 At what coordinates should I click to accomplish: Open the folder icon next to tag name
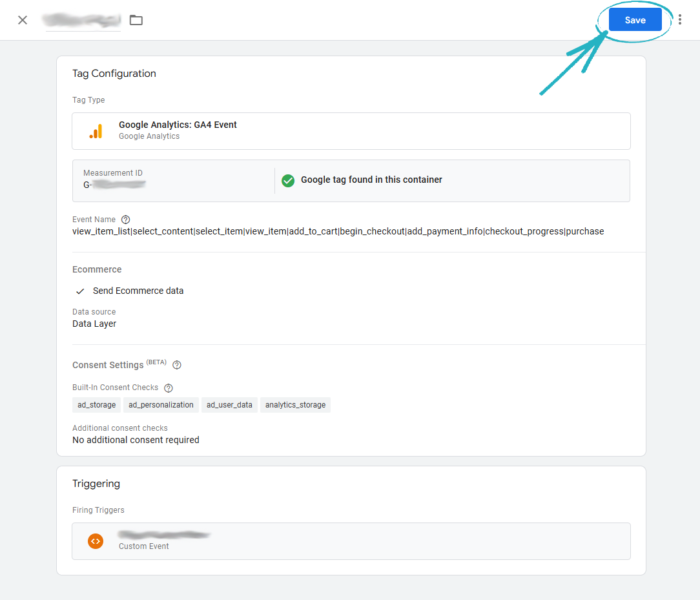pyautogui.click(x=136, y=20)
